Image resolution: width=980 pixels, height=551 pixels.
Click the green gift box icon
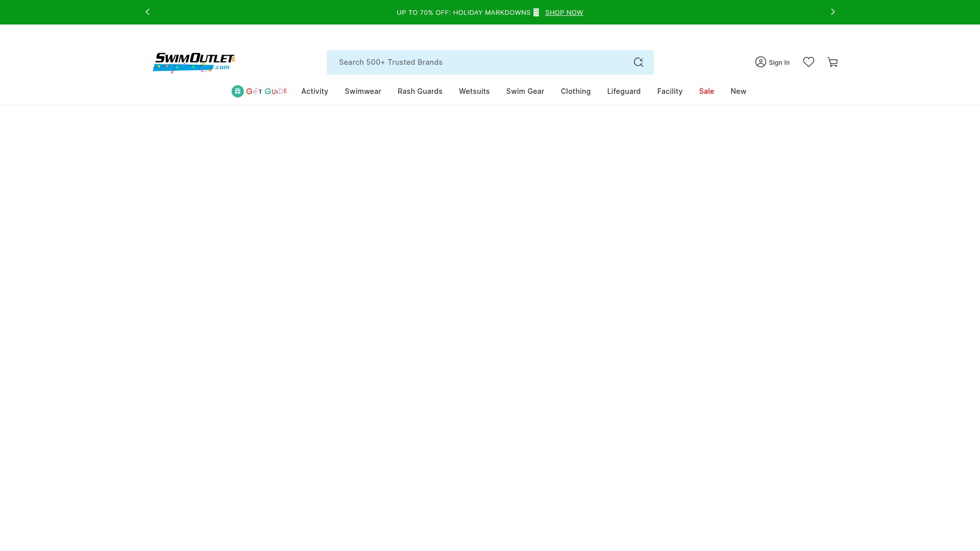(237, 91)
